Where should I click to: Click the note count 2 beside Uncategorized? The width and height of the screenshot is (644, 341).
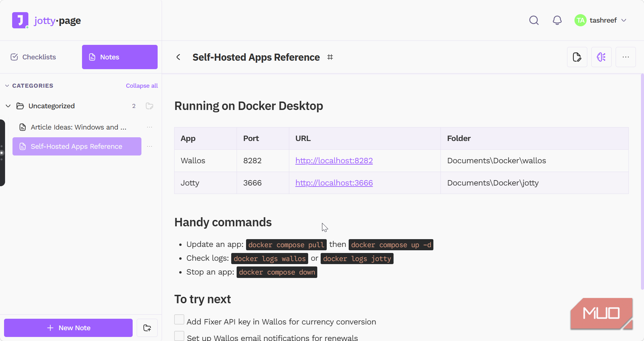(134, 106)
